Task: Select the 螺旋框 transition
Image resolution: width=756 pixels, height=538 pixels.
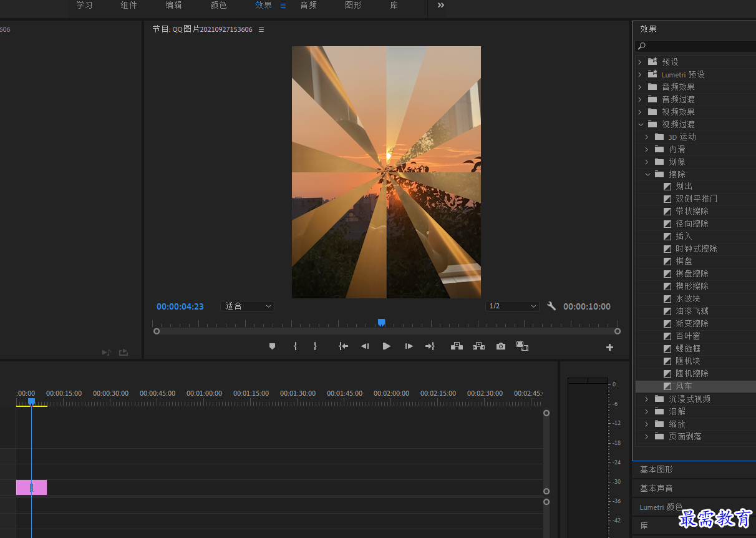Action: [688, 349]
